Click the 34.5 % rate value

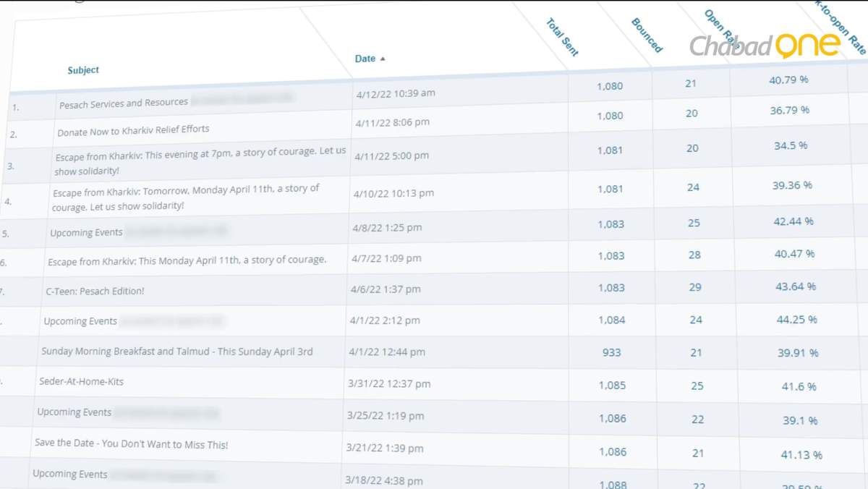tap(791, 145)
